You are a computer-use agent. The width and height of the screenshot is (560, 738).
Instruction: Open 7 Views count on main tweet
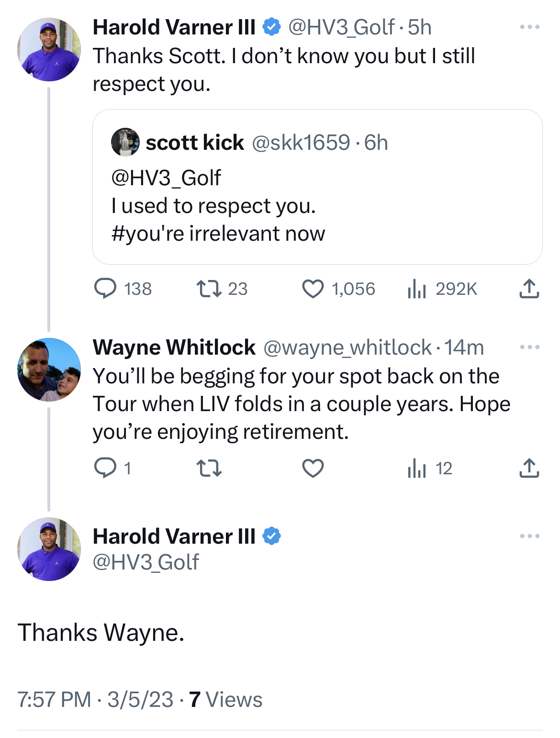pyautogui.click(x=225, y=699)
